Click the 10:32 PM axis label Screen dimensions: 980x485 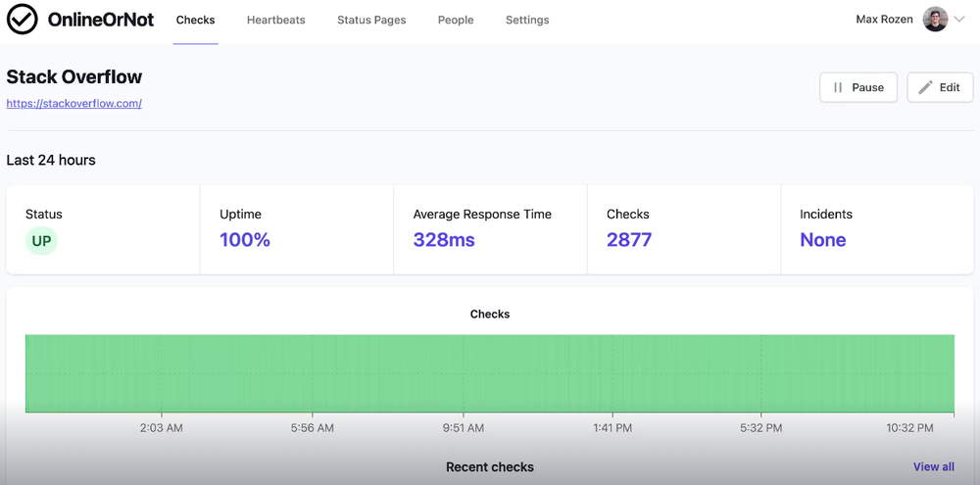909,428
